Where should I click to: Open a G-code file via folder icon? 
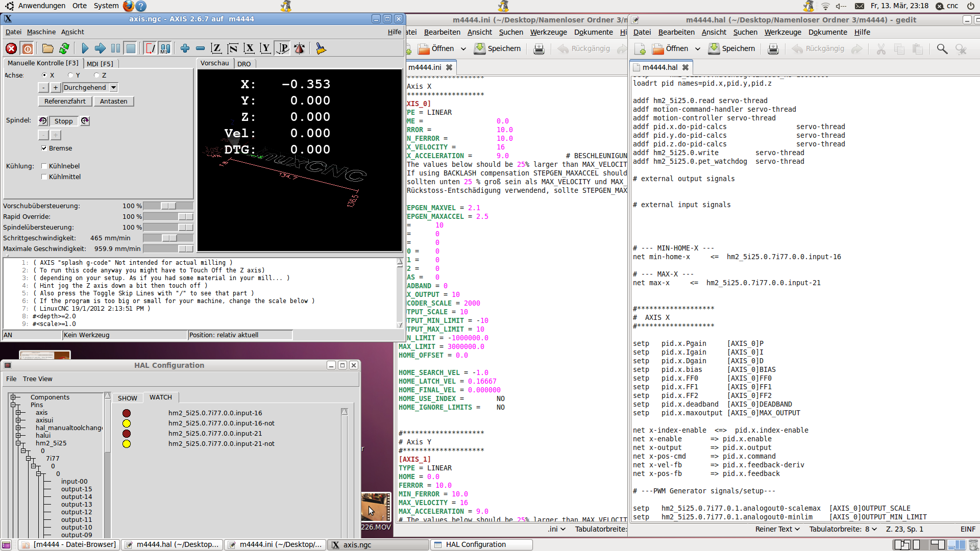point(47,48)
